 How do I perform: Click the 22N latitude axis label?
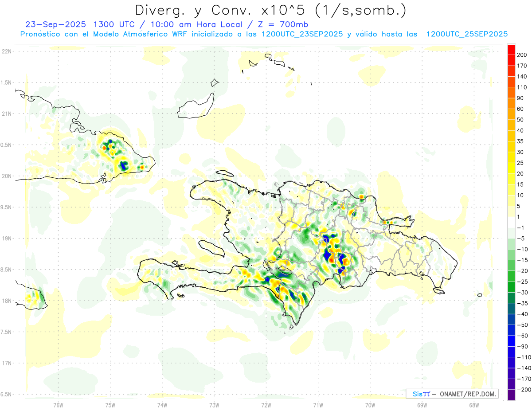(7, 51)
